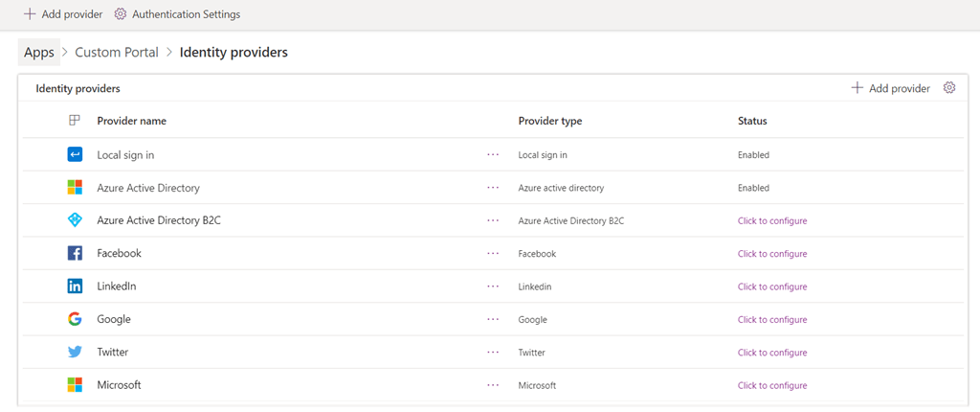Open more options menu for Facebook
The width and height of the screenshot is (980, 412).
pos(493,254)
